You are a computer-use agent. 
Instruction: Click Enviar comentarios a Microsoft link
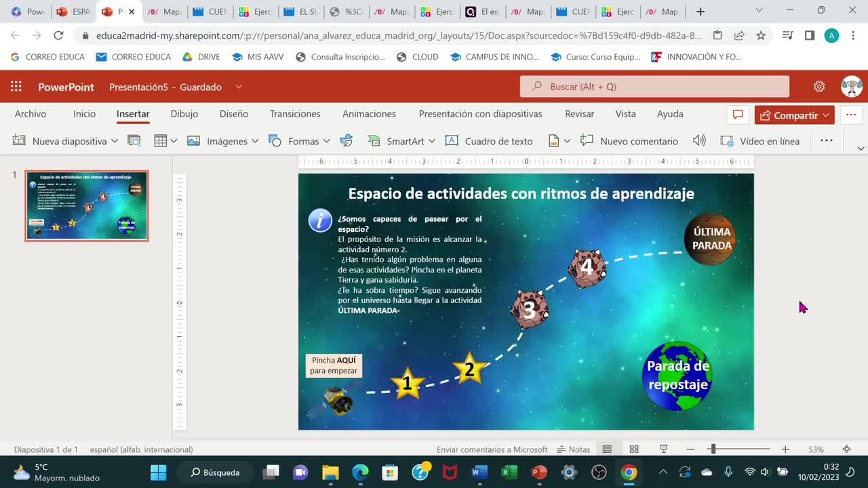[492, 449]
